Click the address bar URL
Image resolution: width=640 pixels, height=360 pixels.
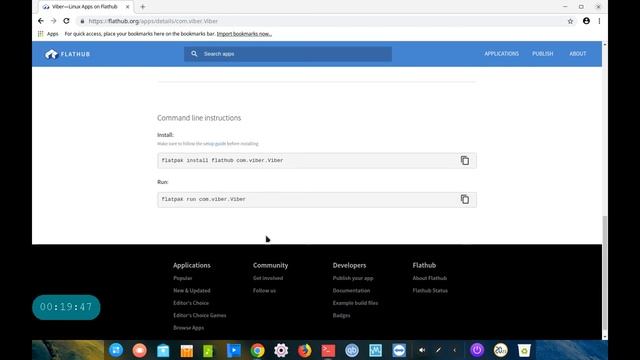pos(153,21)
